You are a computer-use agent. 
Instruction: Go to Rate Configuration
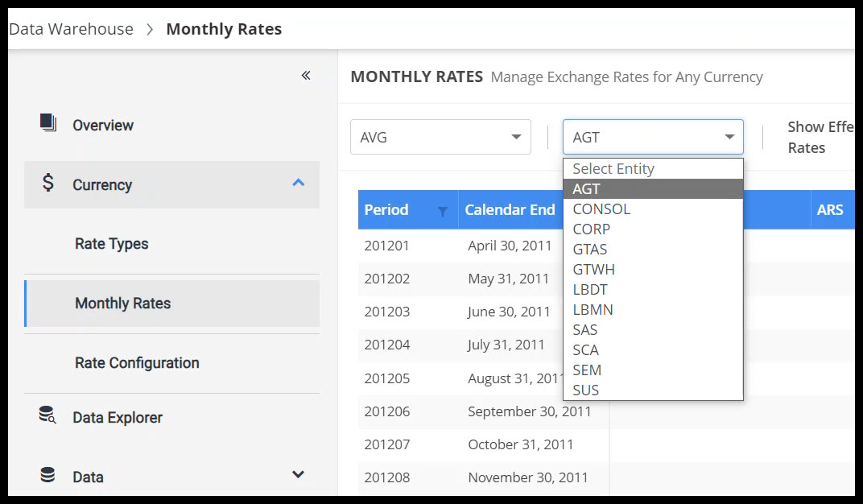(x=137, y=363)
